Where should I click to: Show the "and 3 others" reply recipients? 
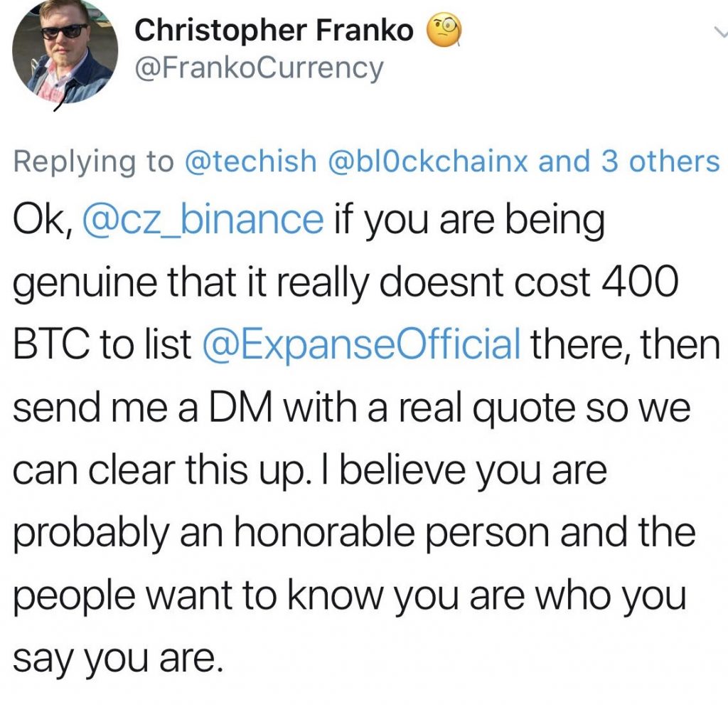point(629,161)
